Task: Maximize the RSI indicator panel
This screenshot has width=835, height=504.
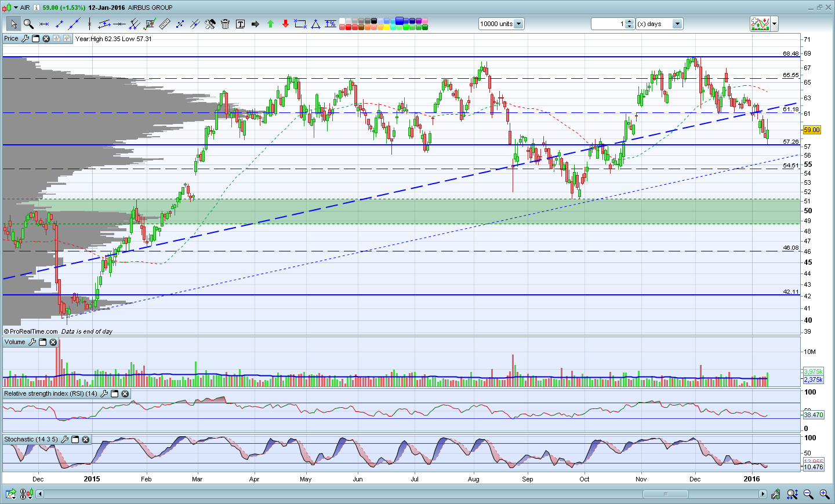Action: [x=115, y=394]
